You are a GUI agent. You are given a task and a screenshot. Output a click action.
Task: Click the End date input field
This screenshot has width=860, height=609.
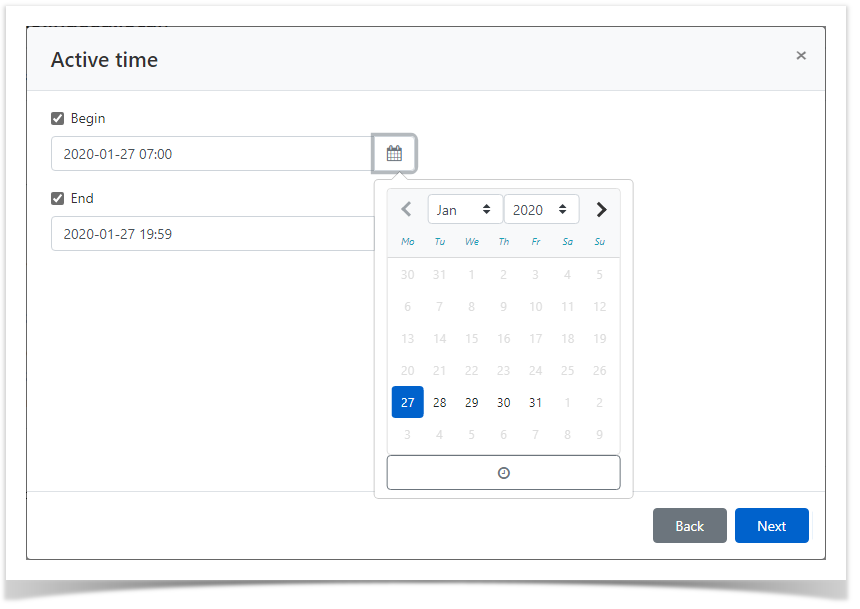point(200,233)
